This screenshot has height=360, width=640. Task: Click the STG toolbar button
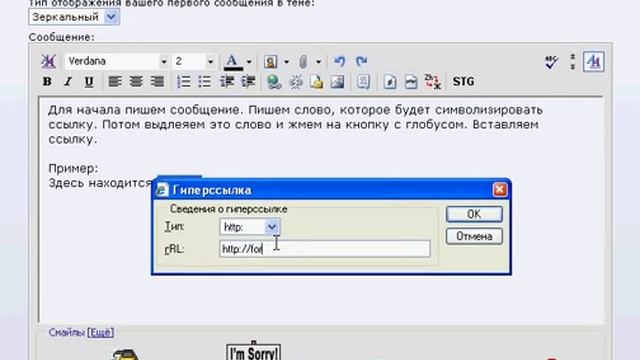point(463,82)
